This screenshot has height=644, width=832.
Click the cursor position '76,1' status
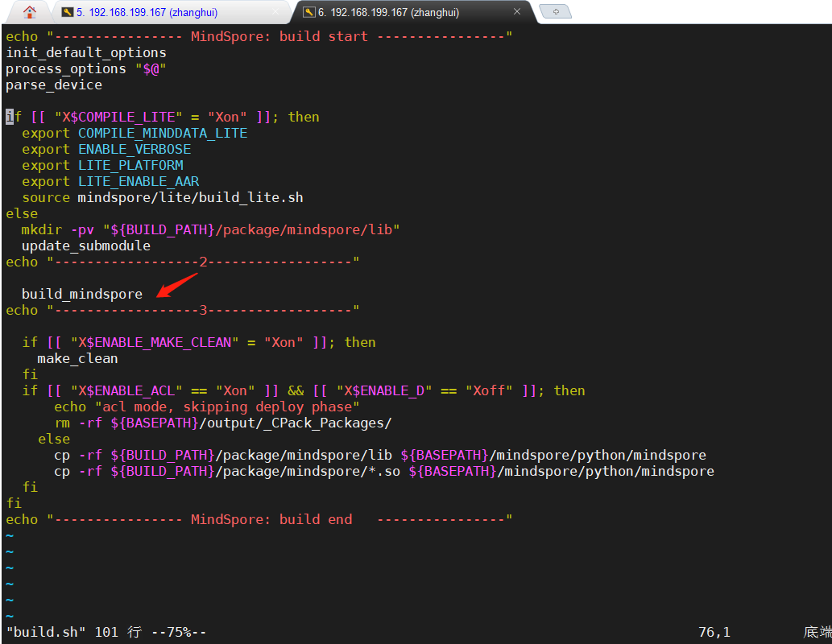[x=714, y=632]
